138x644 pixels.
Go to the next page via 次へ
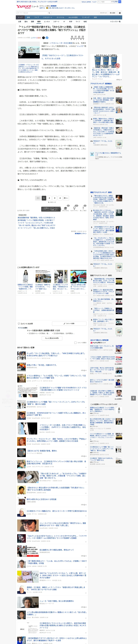click(66, 198)
